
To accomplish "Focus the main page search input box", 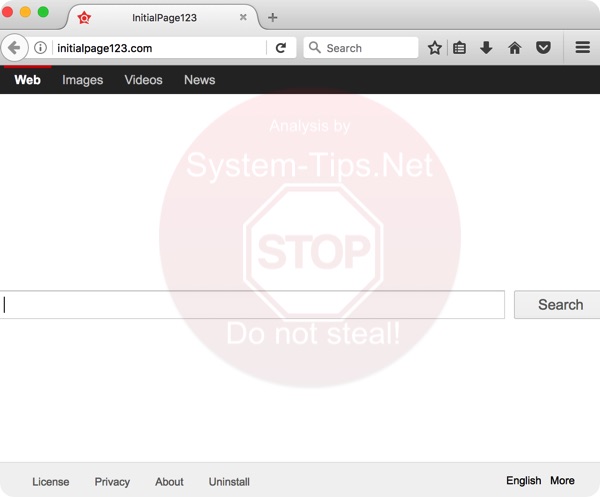I will point(254,305).
